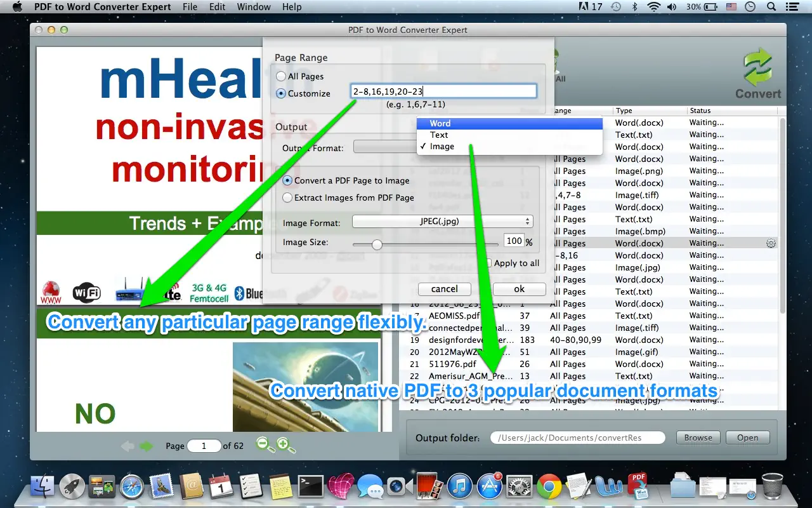Adjust the Image Size slider
The height and width of the screenshot is (508, 812).
click(377, 244)
